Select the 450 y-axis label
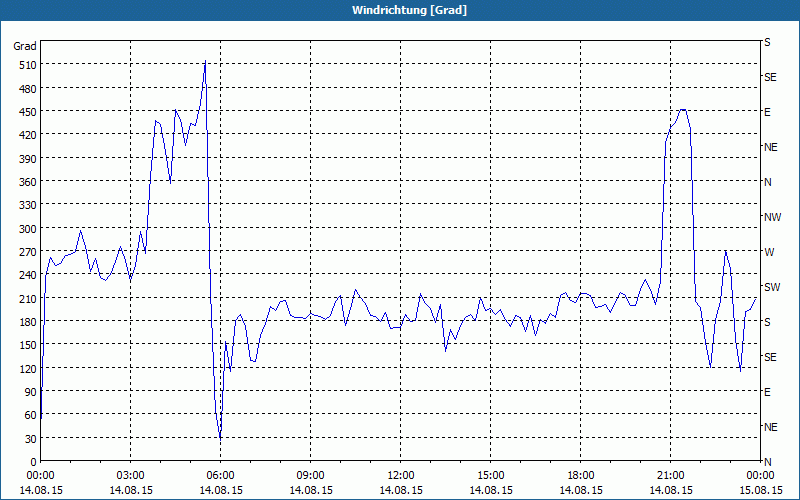This screenshot has height=500, width=800. (28, 112)
